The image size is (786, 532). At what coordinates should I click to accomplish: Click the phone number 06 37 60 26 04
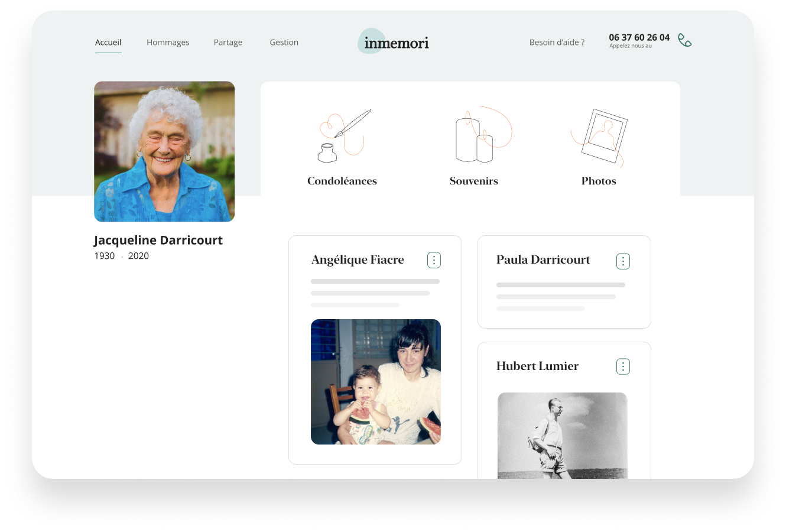(x=639, y=37)
